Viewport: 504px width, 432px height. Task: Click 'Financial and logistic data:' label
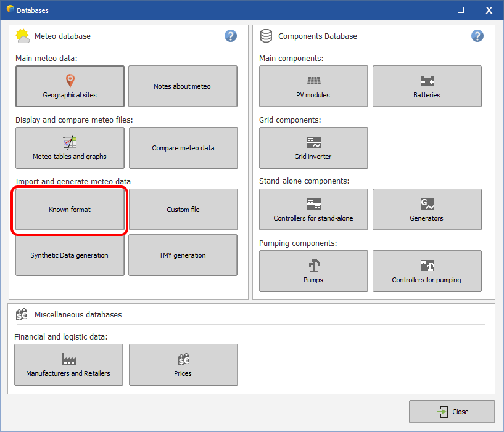(60, 336)
